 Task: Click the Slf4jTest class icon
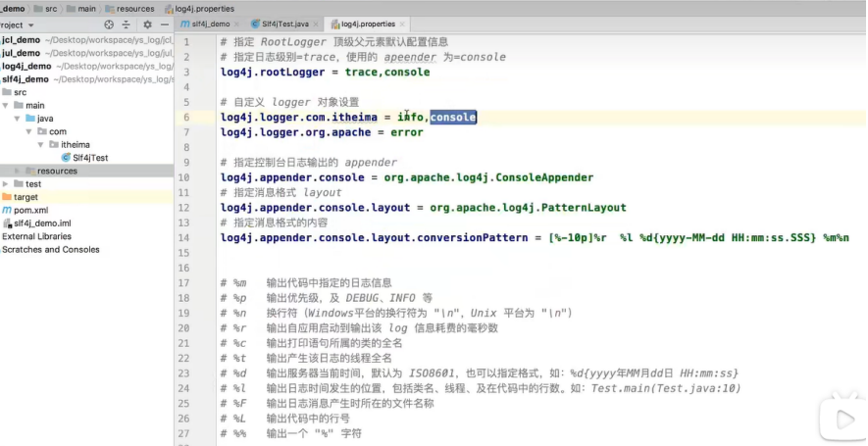click(66, 158)
